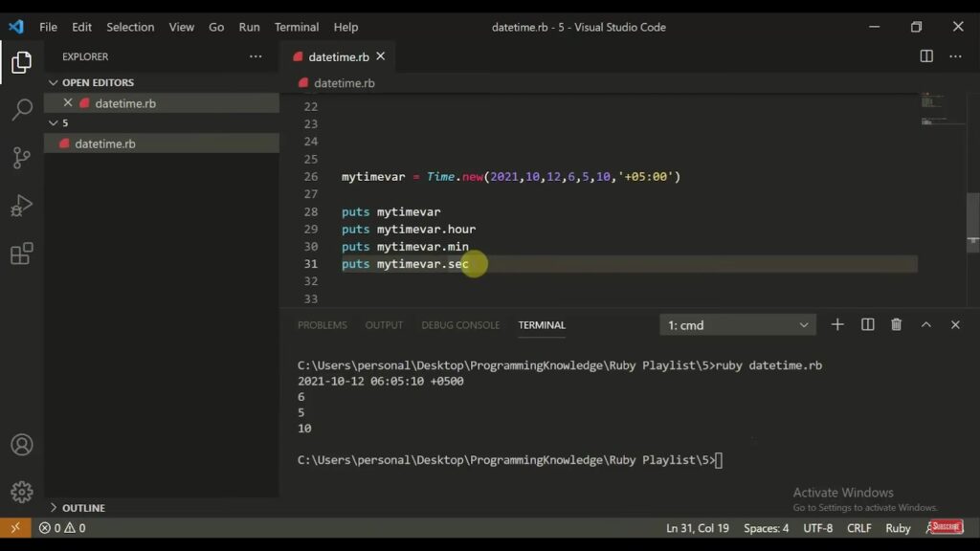The height and width of the screenshot is (551, 980).
Task: Open the editor more actions ellipsis
Action: 956,56
